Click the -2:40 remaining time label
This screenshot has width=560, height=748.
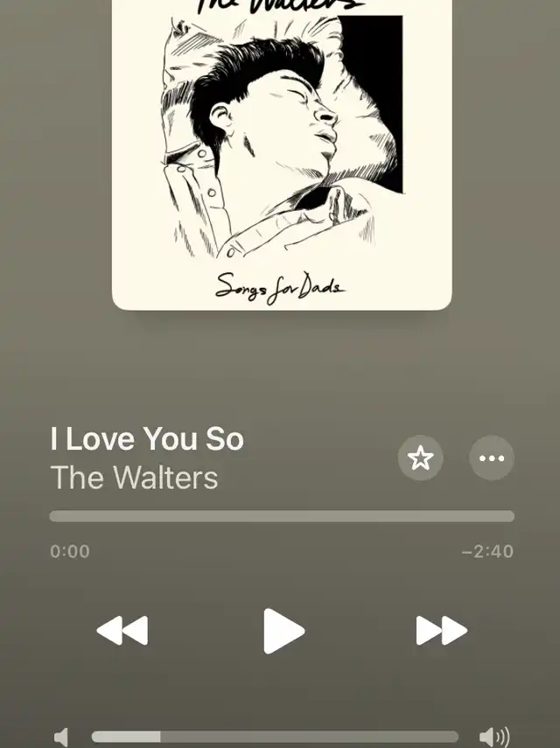coord(487,551)
